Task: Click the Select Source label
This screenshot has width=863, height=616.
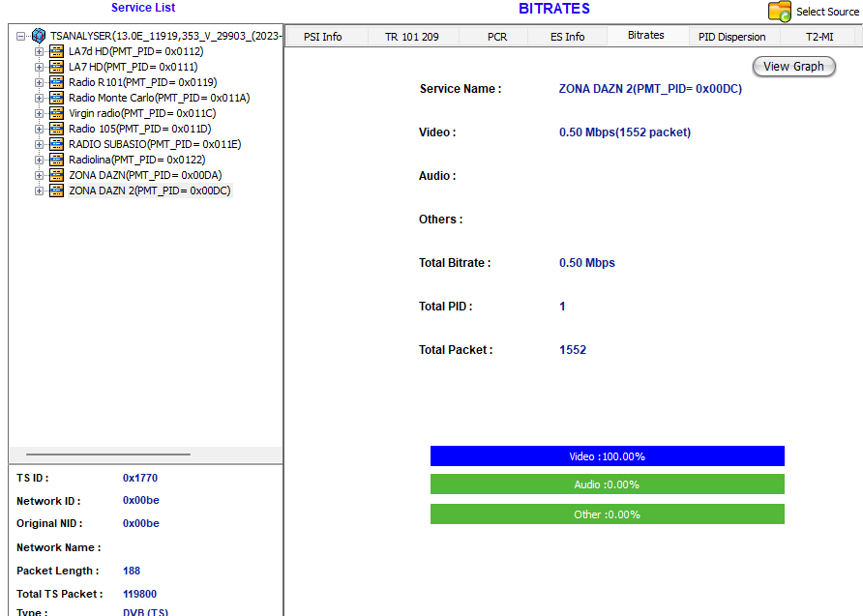Action: click(x=827, y=12)
